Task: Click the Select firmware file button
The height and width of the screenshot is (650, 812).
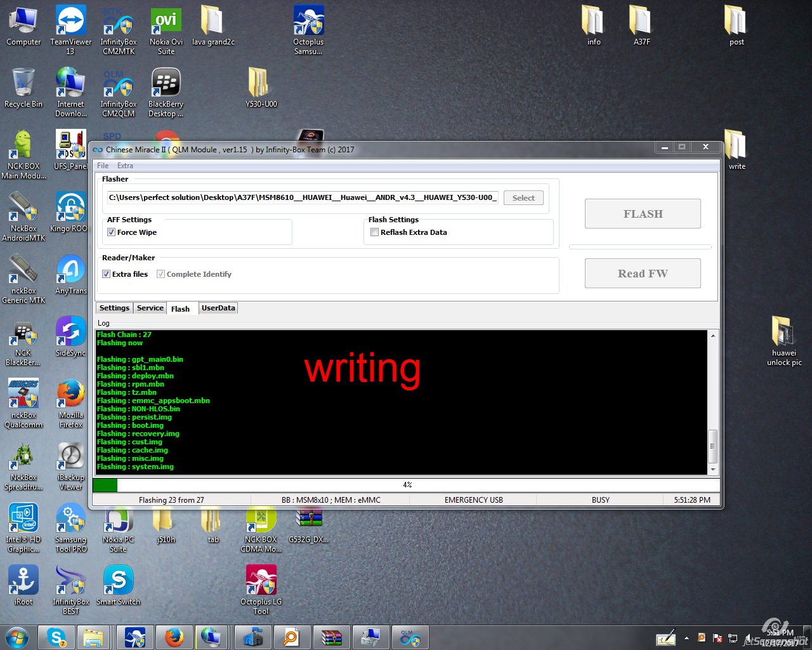Action: click(523, 198)
